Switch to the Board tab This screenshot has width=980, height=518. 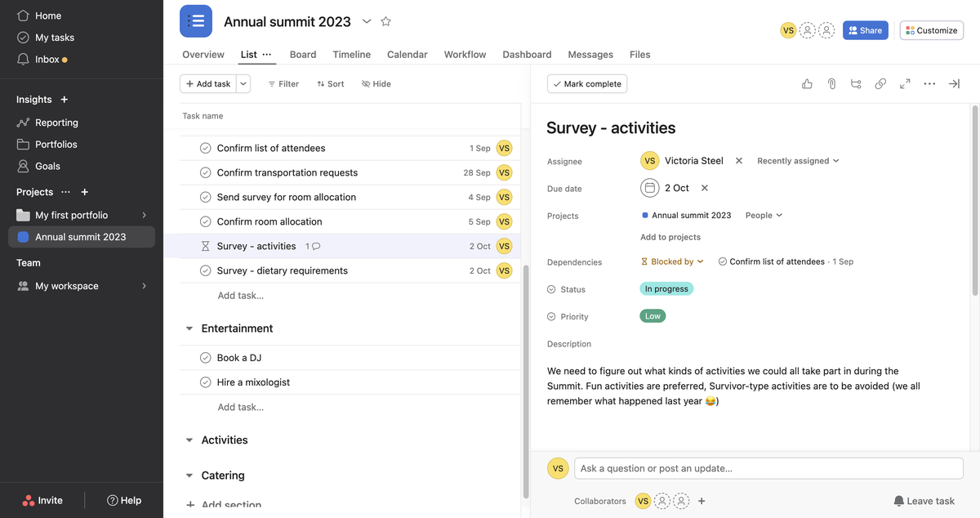[303, 54]
